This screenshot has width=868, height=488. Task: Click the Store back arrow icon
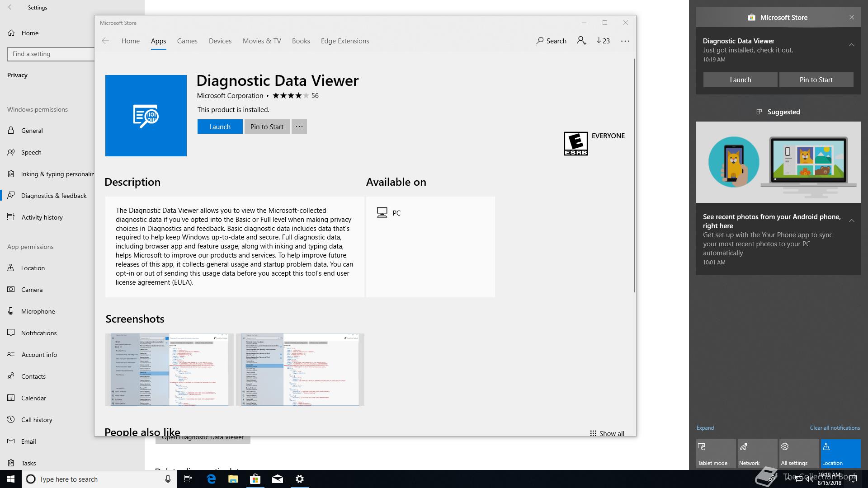tap(105, 41)
